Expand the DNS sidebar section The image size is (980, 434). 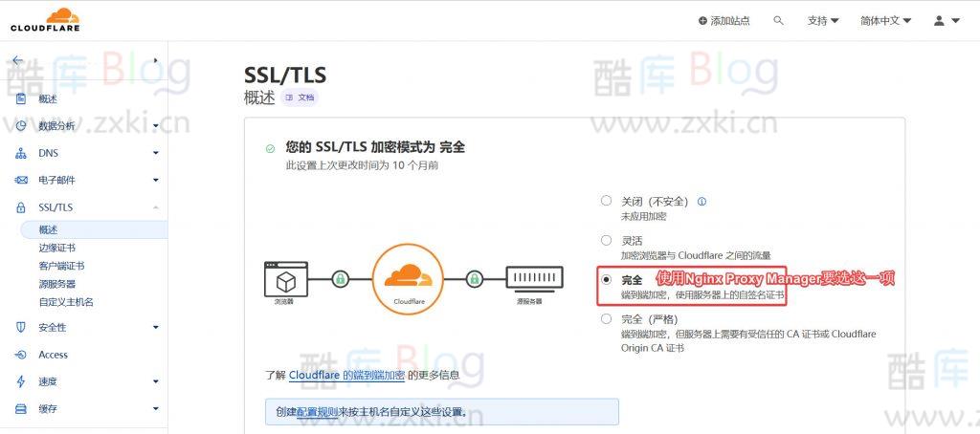click(156, 153)
